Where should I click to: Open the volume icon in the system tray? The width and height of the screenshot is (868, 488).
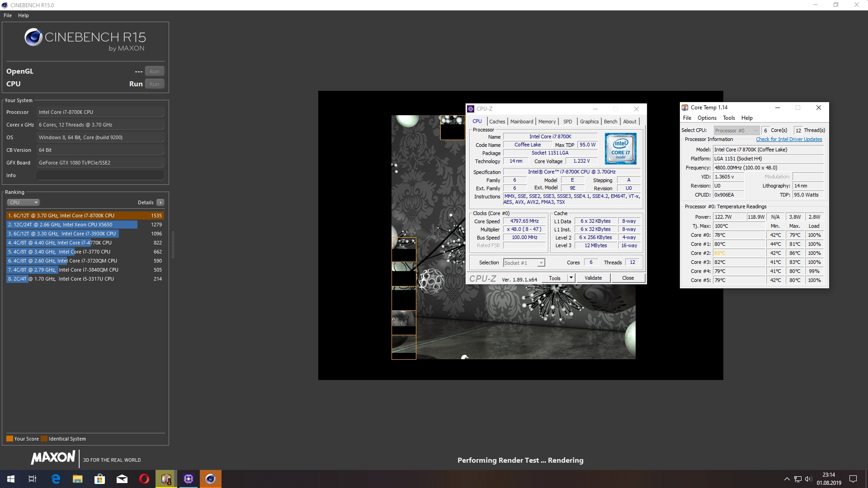point(808,479)
